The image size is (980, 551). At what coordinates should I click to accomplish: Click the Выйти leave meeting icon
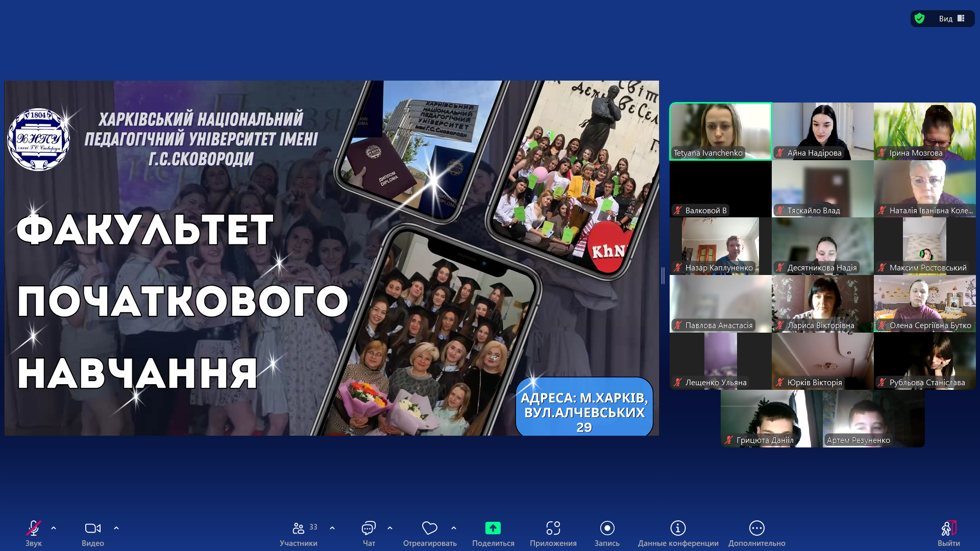(948, 528)
